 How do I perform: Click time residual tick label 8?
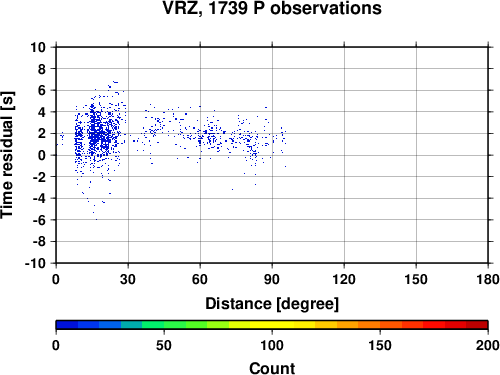coord(42,69)
